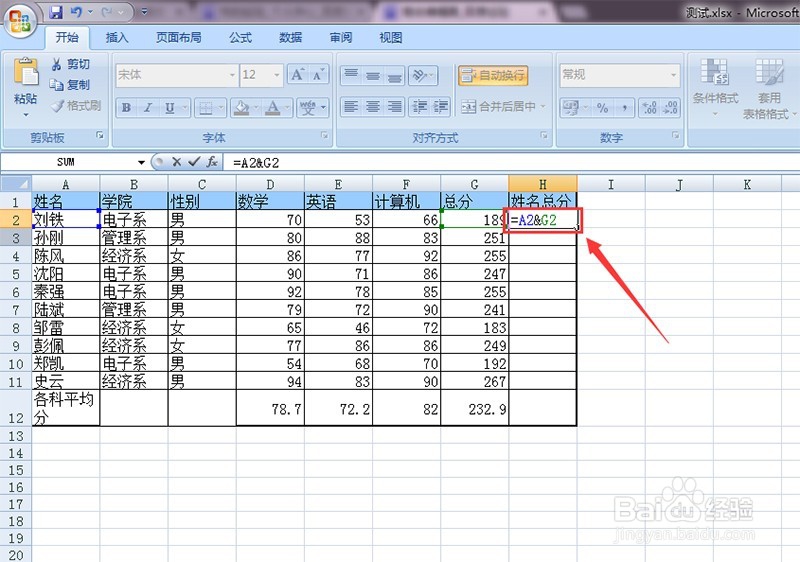Align text to middle of cell
The height and width of the screenshot is (562, 800).
coord(373,75)
